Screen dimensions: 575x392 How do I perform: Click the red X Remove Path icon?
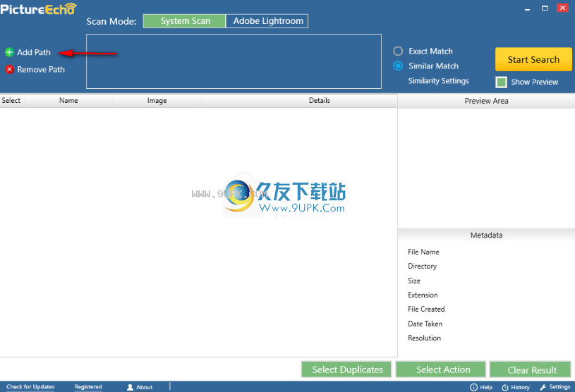10,69
